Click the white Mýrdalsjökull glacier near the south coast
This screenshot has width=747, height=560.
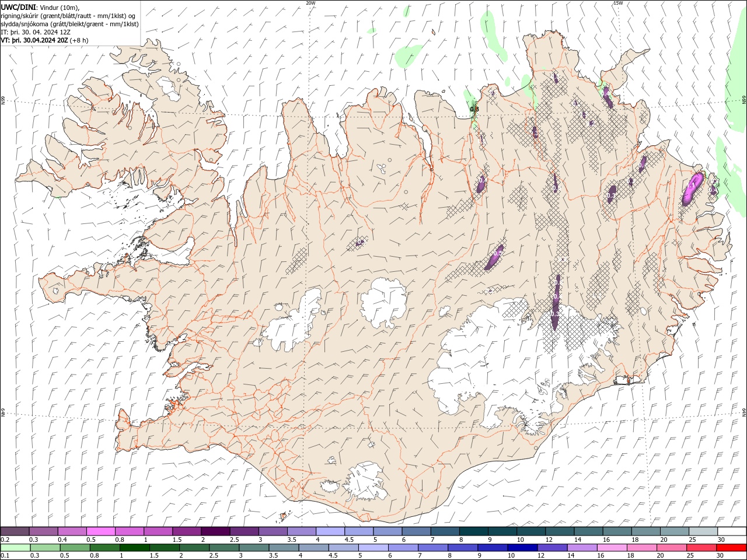pos(365,481)
